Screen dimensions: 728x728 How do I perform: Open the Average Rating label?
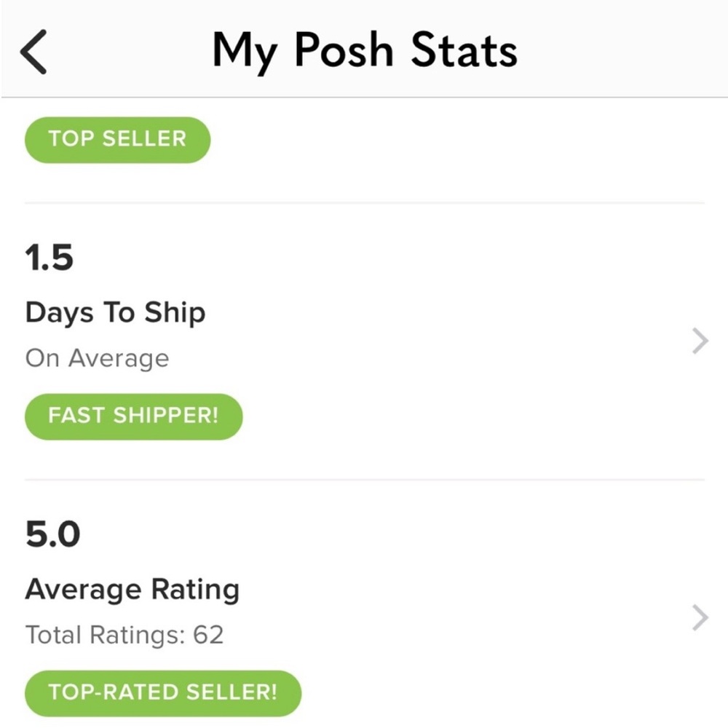point(132,590)
